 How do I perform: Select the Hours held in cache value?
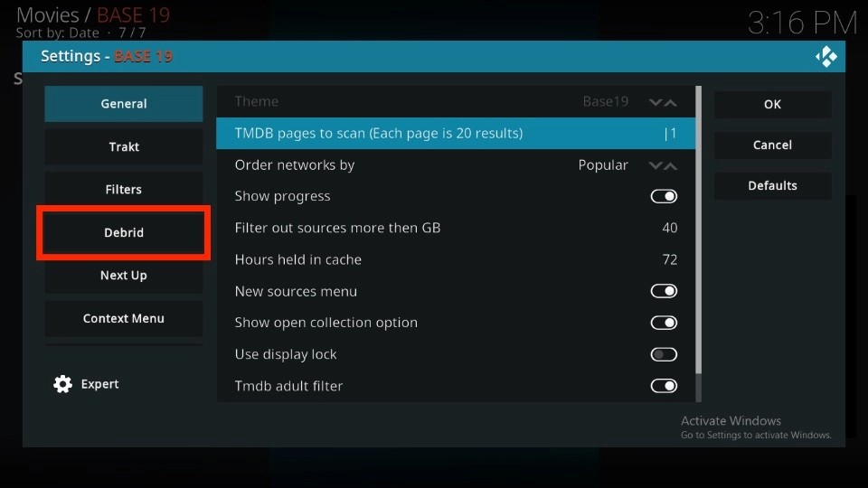670,259
